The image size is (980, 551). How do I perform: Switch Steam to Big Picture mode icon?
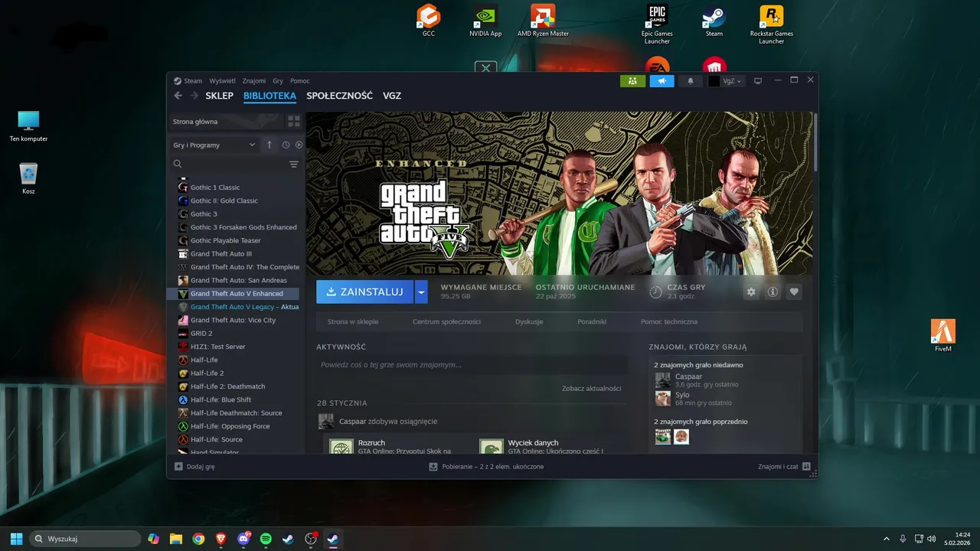pyautogui.click(x=758, y=80)
